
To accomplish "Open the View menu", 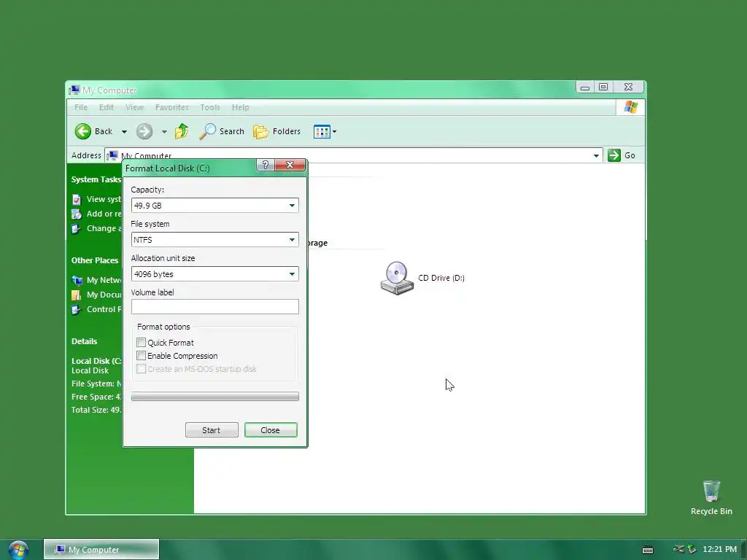I will click(x=134, y=107).
